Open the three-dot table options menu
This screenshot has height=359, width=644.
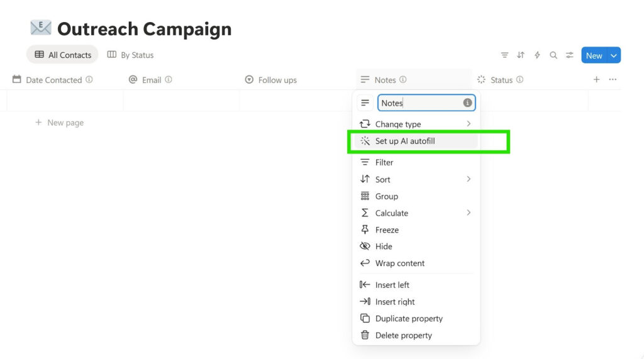(613, 79)
